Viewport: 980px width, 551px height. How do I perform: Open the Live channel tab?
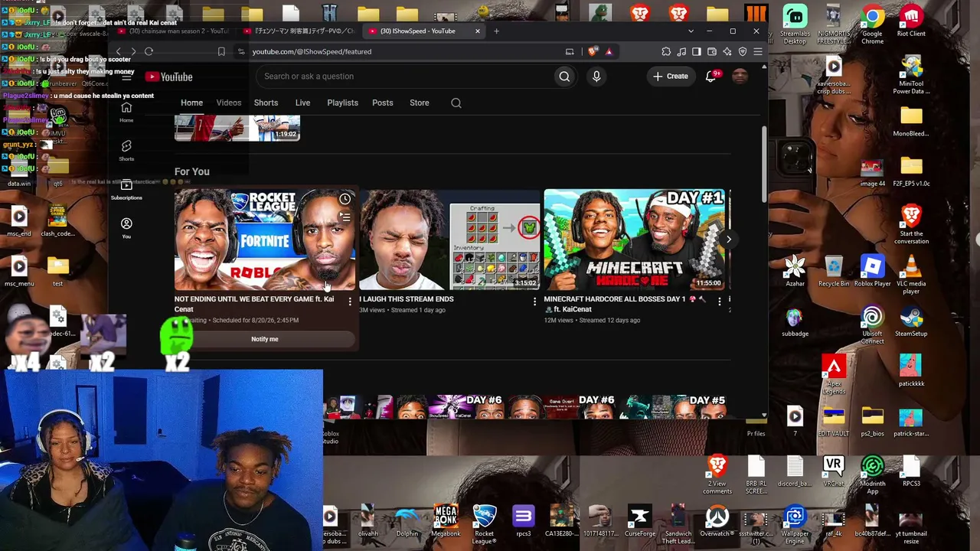302,103
